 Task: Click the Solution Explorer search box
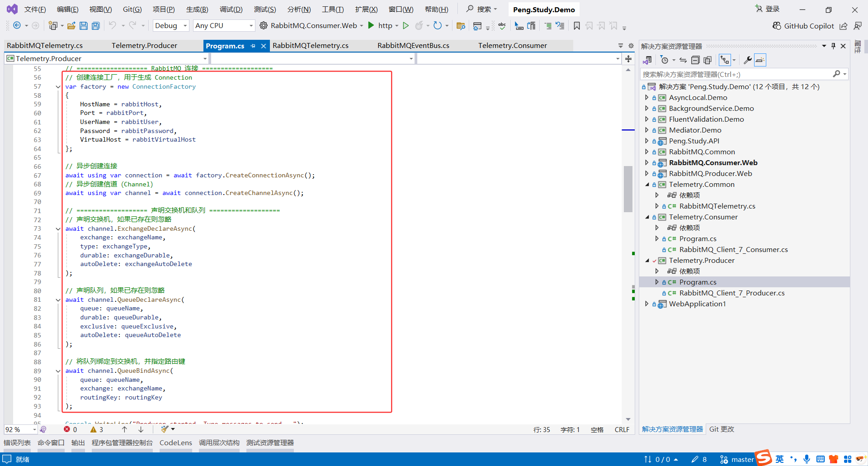(736, 74)
